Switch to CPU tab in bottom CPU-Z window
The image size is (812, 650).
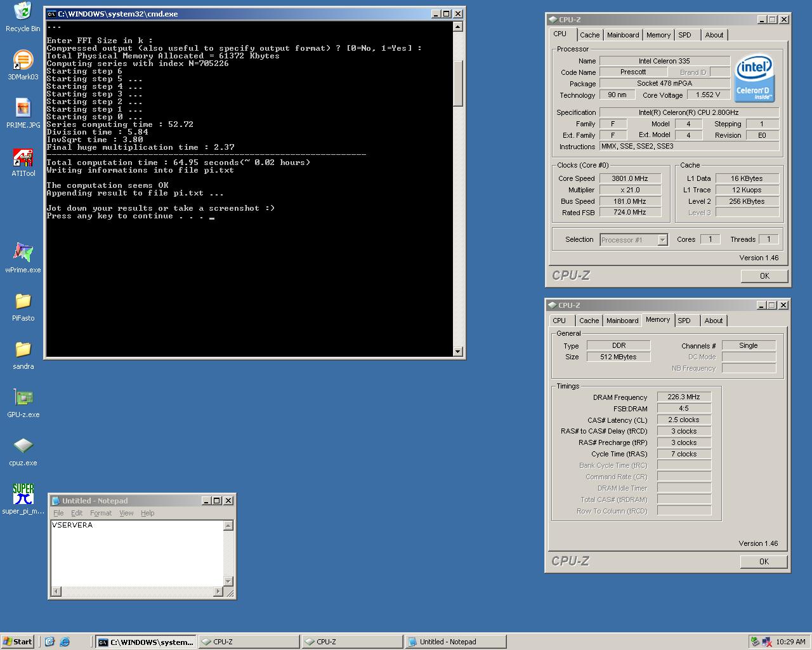(x=559, y=321)
